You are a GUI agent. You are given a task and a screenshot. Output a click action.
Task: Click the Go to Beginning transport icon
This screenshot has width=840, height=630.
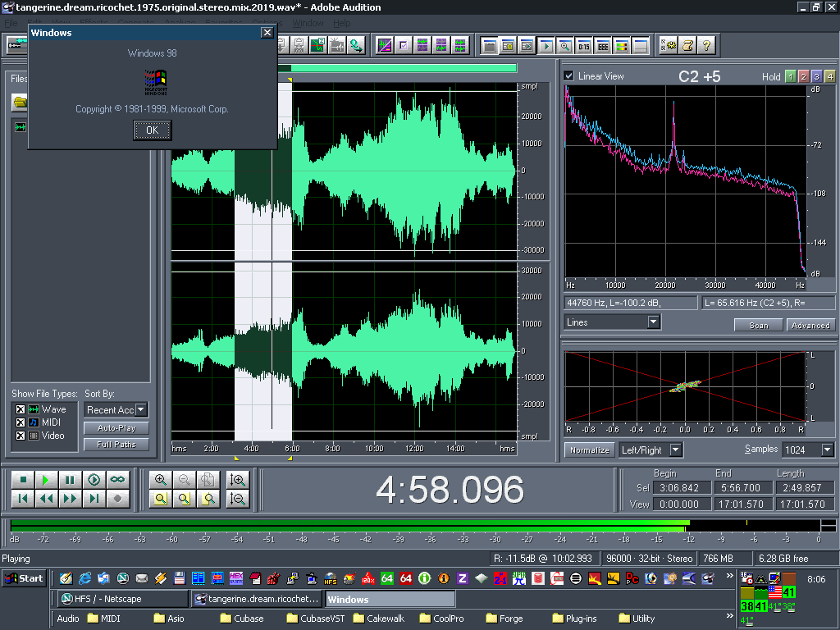click(x=23, y=498)
